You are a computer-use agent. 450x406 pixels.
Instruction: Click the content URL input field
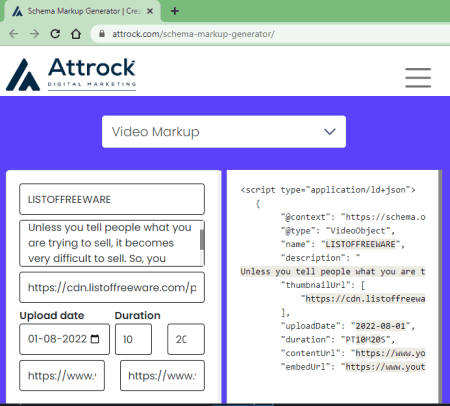62,375
